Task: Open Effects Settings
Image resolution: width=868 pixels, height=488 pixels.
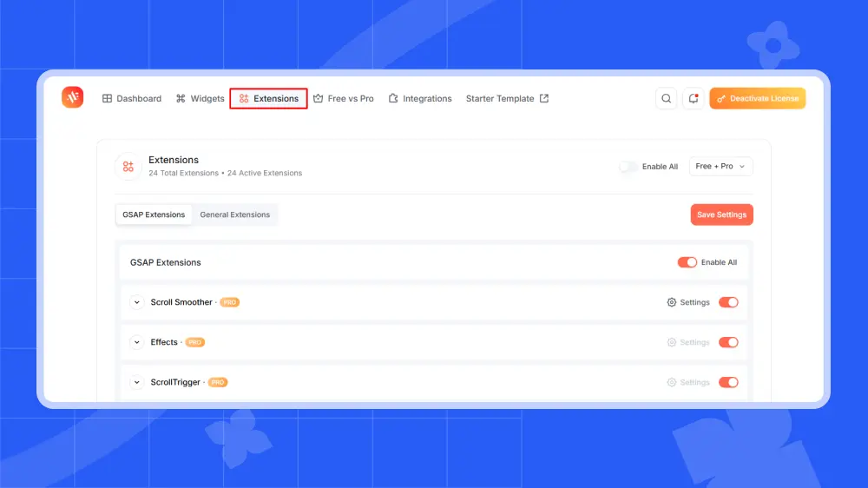Action: click(688, 342)
